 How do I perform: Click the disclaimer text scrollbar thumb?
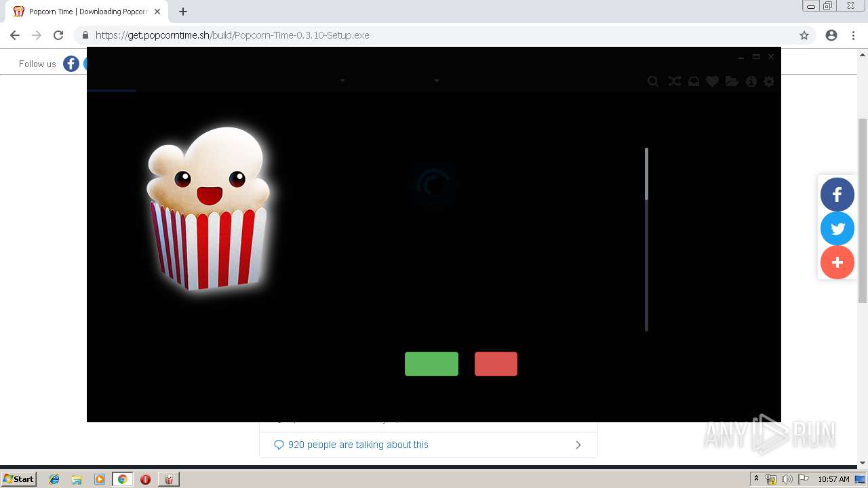[647, 174]
